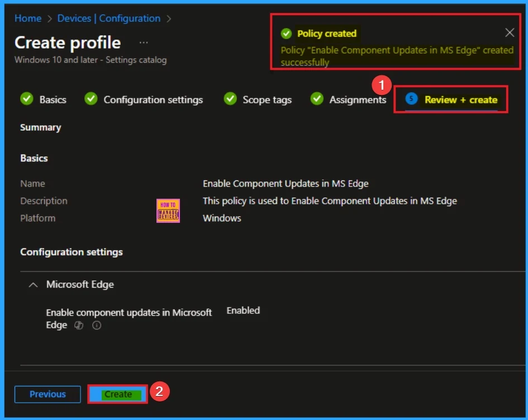Open the ellipsis menu beside Create profile
Viewport: 528px width, 420px height.
[144, 43]
